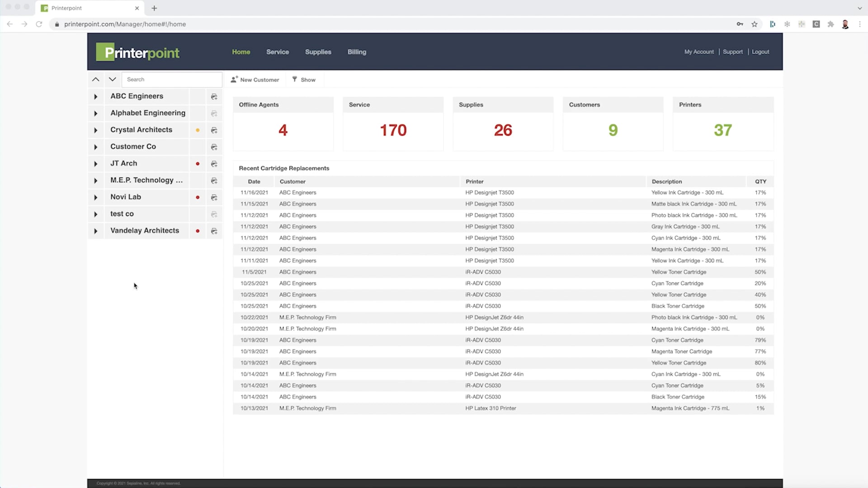Screen dimensions: 868x488
Task: Click the Billing tab in navigation
Action: 357,52
